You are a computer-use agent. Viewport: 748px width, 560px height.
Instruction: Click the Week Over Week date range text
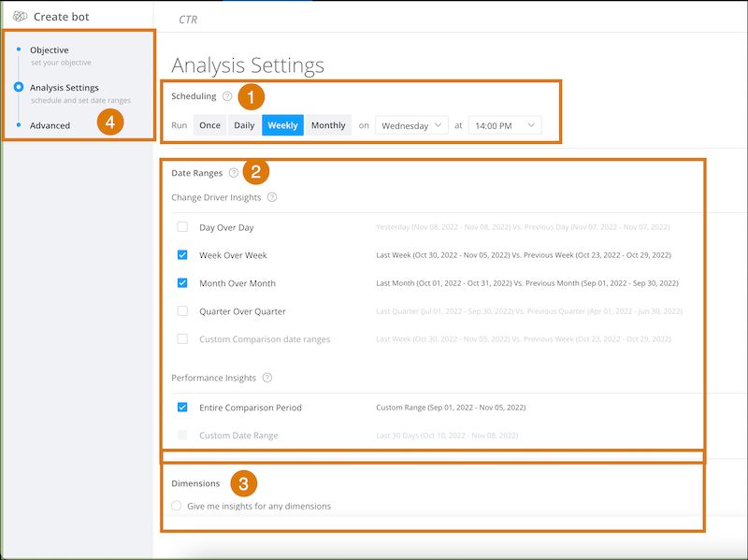pos(524,255)
